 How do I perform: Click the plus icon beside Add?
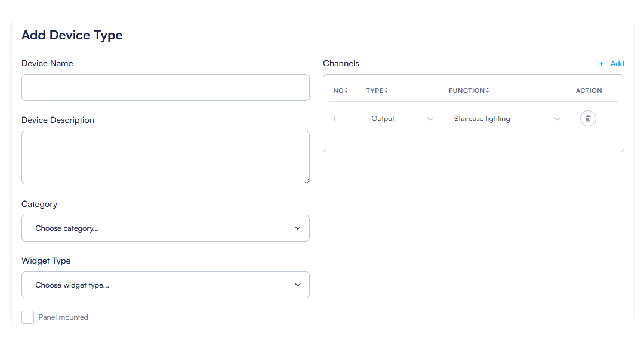click(601, 64)
